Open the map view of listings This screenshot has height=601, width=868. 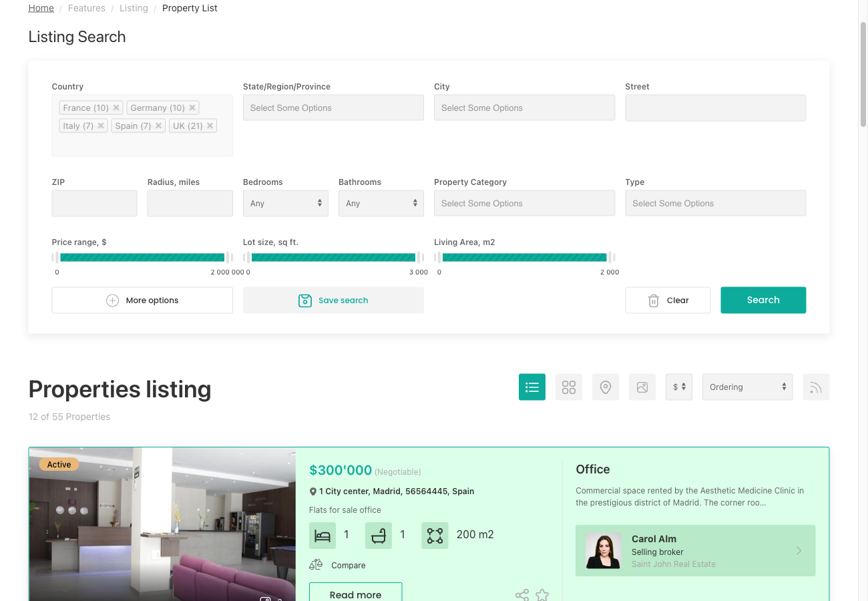point(605,387)
